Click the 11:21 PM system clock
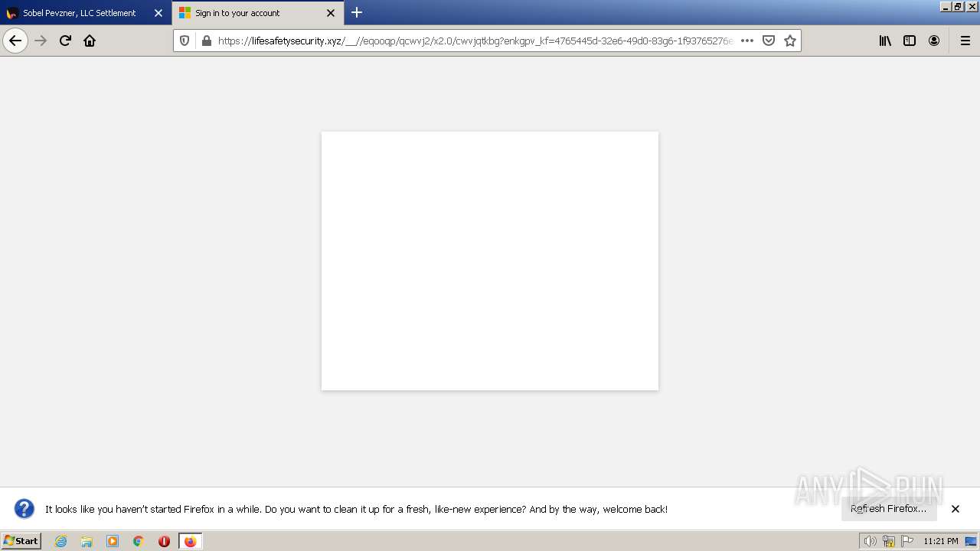This screenshot has width=980, height=551. click(x=940, y=541)
